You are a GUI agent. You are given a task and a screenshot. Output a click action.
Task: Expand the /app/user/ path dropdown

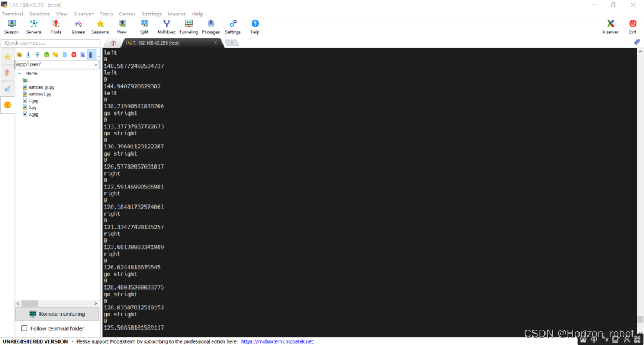point(95,64)
